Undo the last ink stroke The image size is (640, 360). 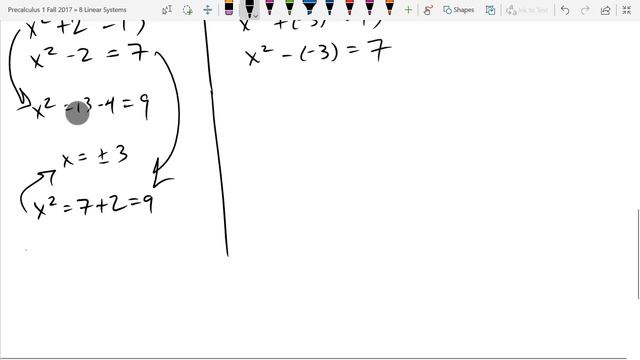click(x=565, y=10)
